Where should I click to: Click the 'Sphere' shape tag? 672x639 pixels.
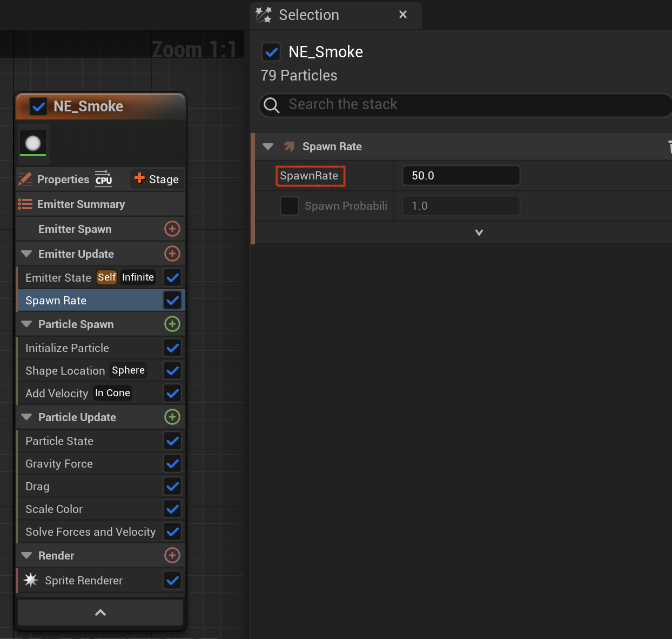pos(128,370)
